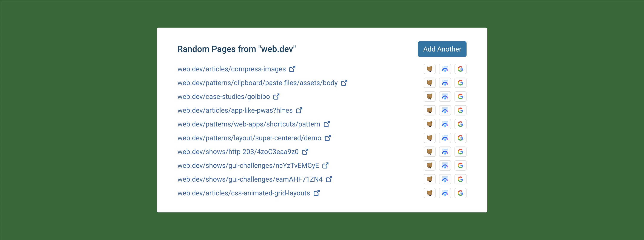Click the PageSpeed icon for app-like-pwas?hl=es
The width and height of the screenshot is (644, 240).
point(445,110)
